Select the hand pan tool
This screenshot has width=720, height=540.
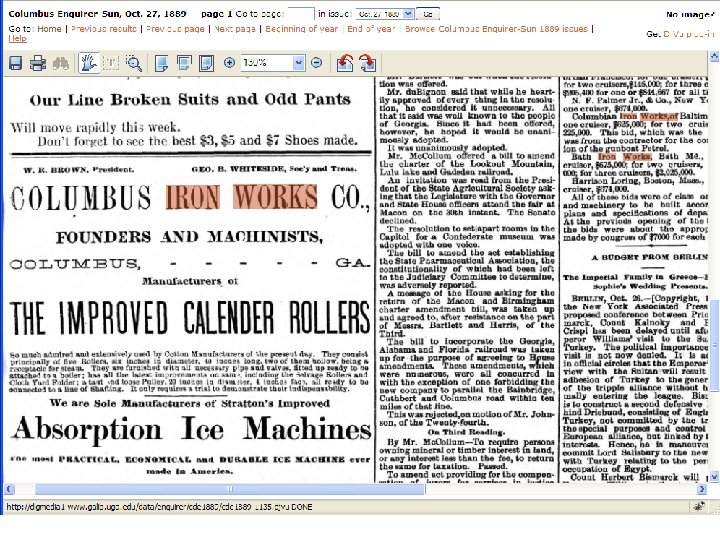89,63
